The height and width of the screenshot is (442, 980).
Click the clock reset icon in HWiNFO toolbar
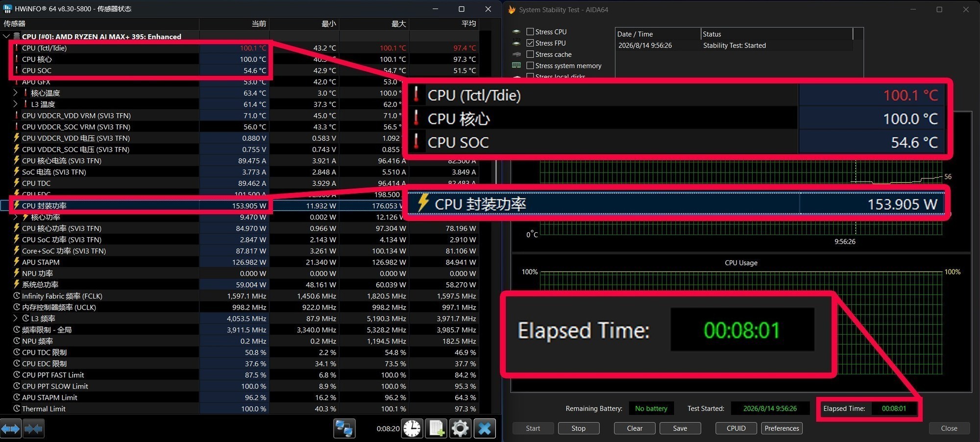pos(412,429)
